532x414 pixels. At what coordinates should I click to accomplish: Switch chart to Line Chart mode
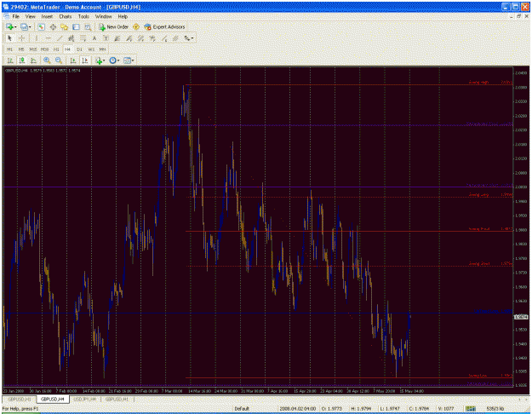(33, 60)
